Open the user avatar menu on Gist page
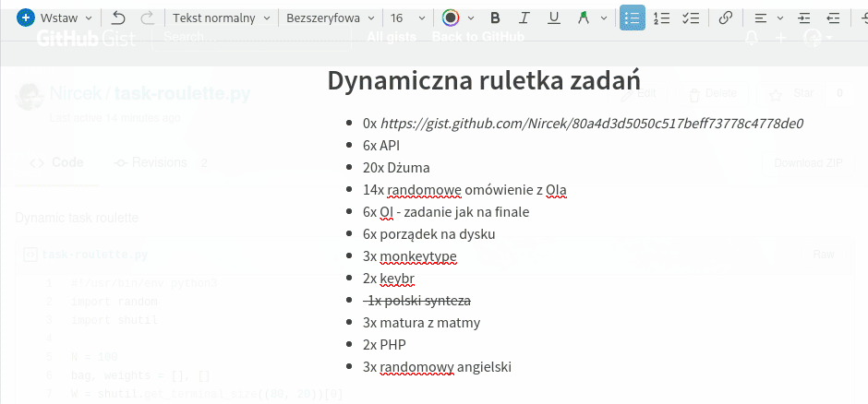Screen dimensions: 868x404 click(817, 38)
